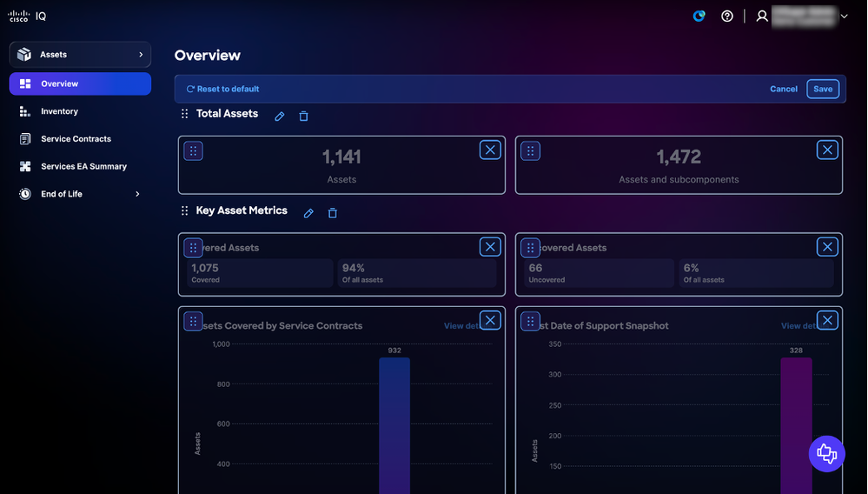The height and width of the screenshot is (494, 868).
Task: Remove the 1,141 Assets card
Action: point(490,150)
